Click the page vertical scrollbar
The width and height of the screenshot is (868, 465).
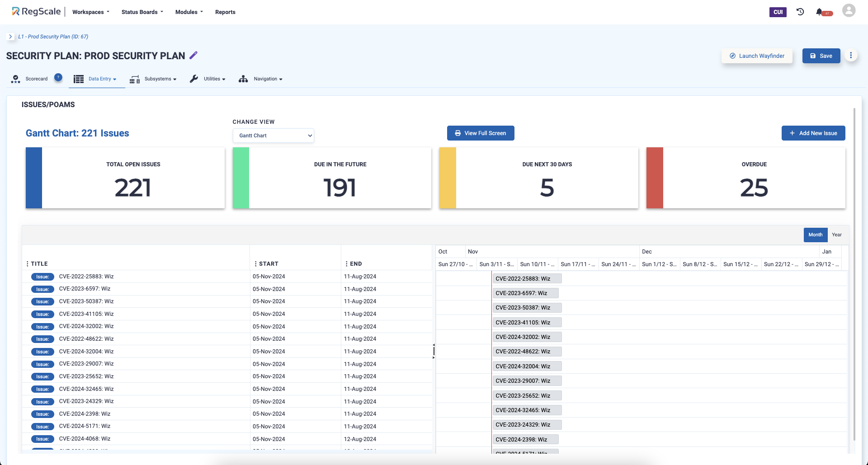854,274
